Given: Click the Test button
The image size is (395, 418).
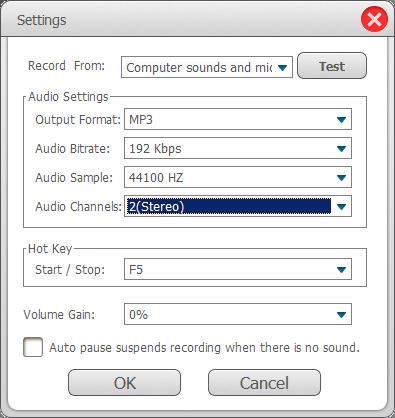Looking at the screenshot, I should point(332,66).
